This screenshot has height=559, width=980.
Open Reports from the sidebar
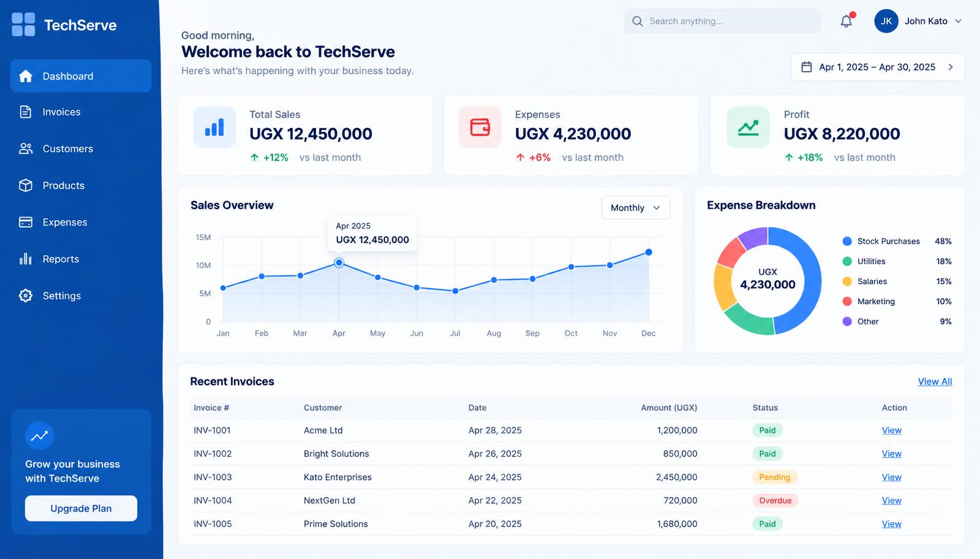click(x=81, y=259)
